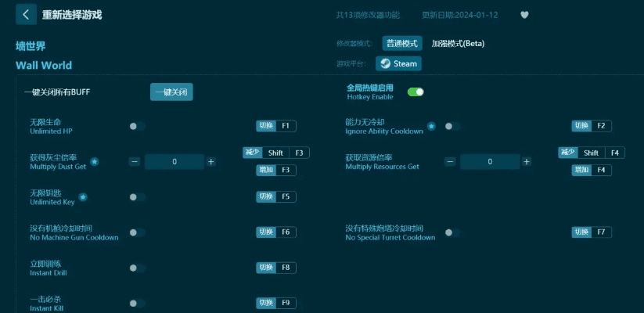Click the F7 hotkey for Special Turret Cooldown
The image size is (644, 313).
(x=592, y=232)
